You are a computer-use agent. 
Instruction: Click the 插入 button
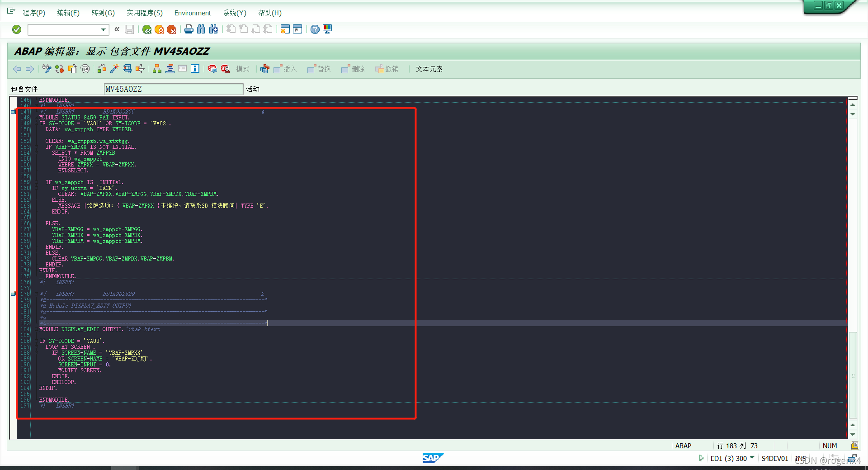click(x=285, y=69)
